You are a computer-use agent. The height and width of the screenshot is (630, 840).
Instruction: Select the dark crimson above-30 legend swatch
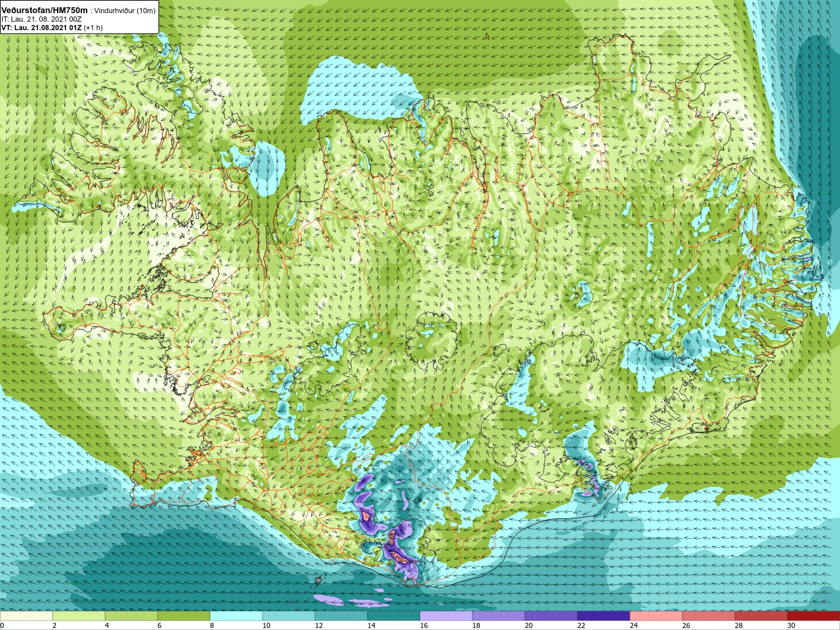tap(814, 616)
